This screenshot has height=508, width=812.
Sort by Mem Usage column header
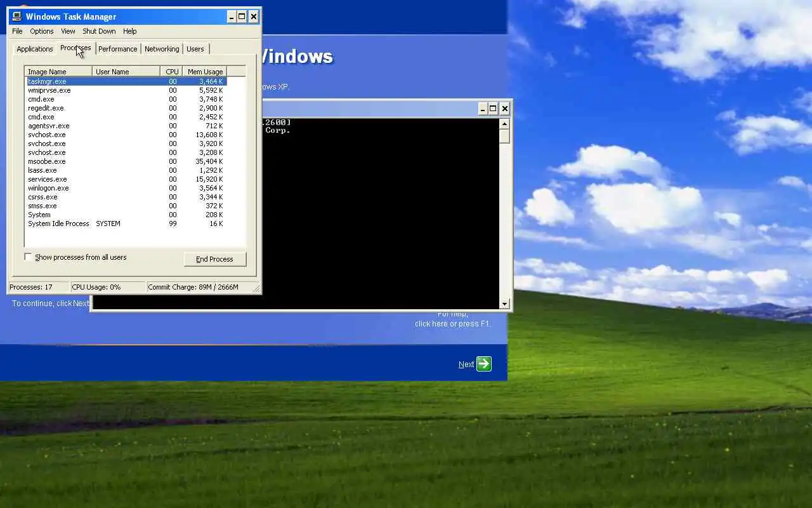204,72
